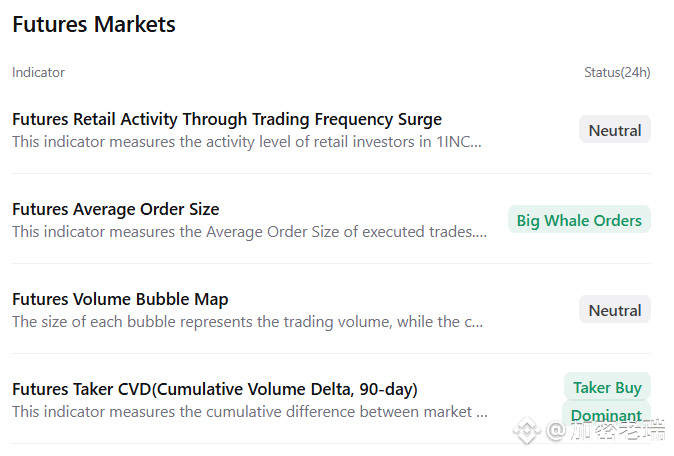This screenshot has width=674, height=456.
Task: Click the Futures Markets heading
Action: 94,24
